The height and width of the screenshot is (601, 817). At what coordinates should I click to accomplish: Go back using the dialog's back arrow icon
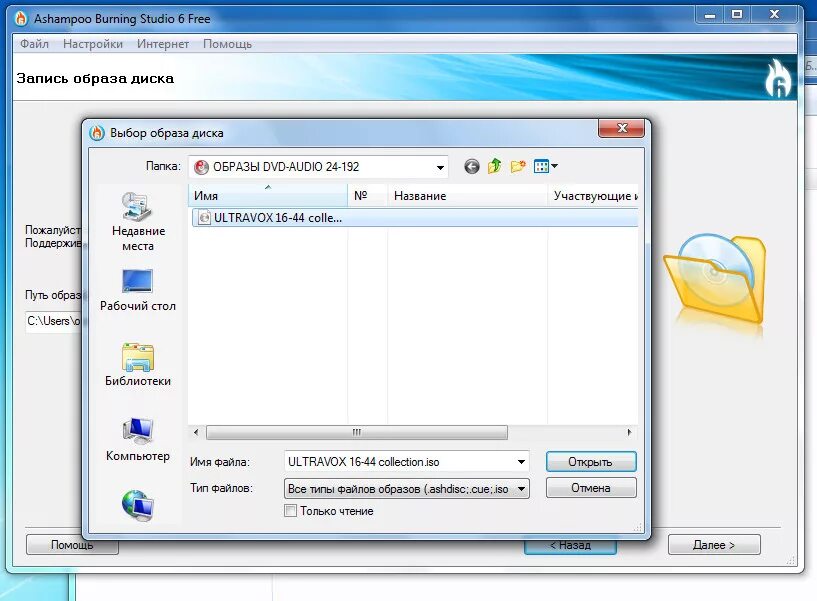(x=472, y=166)
